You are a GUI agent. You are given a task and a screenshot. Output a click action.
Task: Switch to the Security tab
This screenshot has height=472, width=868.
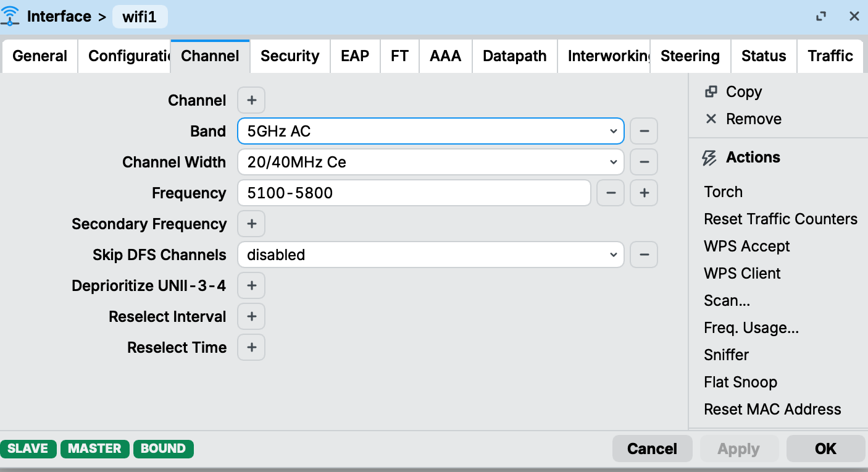point(290,56)
